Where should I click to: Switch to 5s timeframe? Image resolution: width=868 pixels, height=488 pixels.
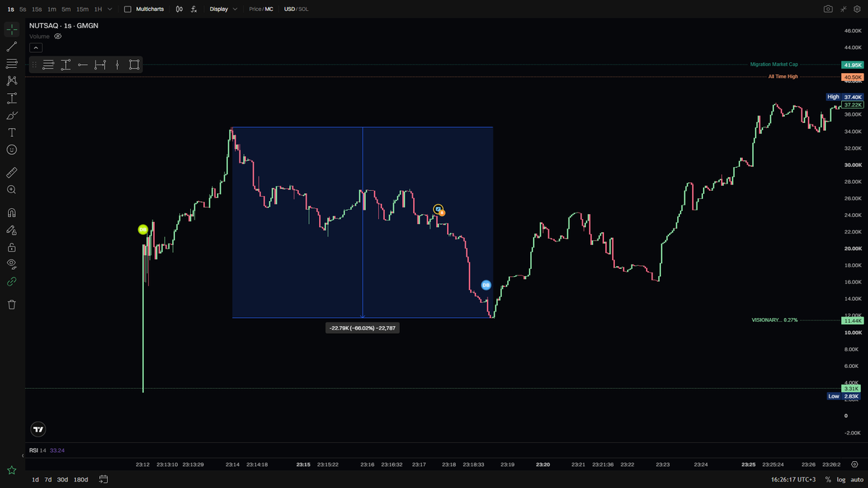point(23,9)
